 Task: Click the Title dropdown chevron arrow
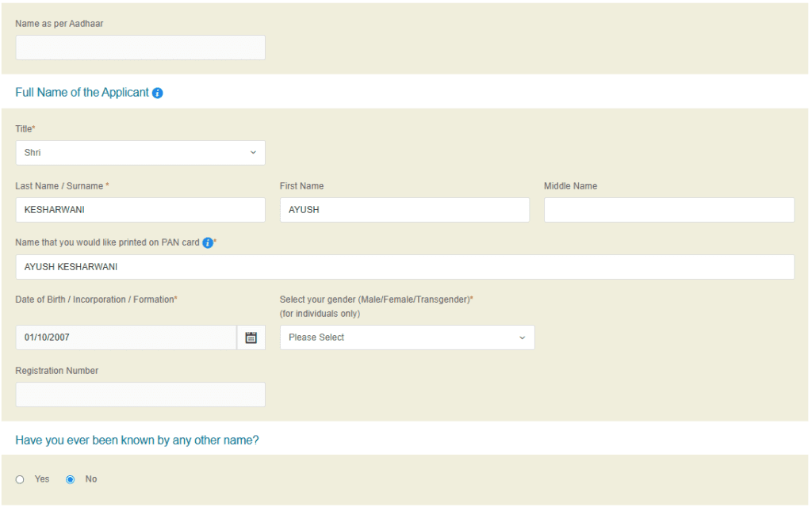tap(253, 152)
